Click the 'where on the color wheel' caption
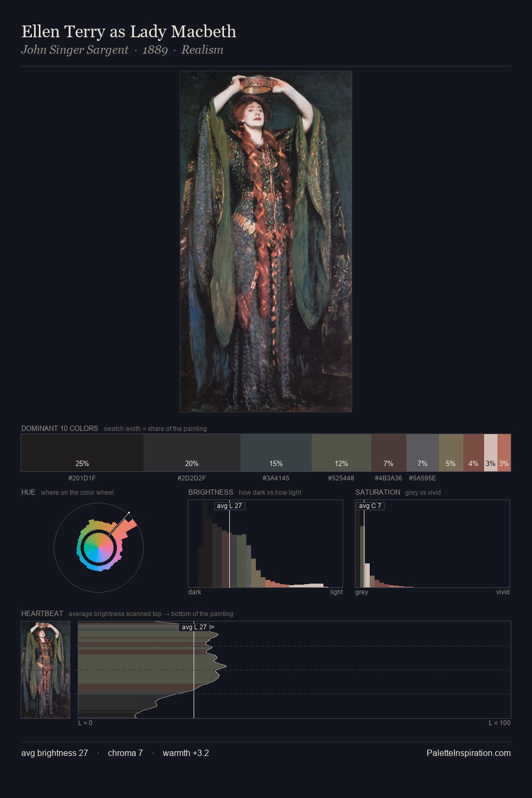 pos(77,493)
